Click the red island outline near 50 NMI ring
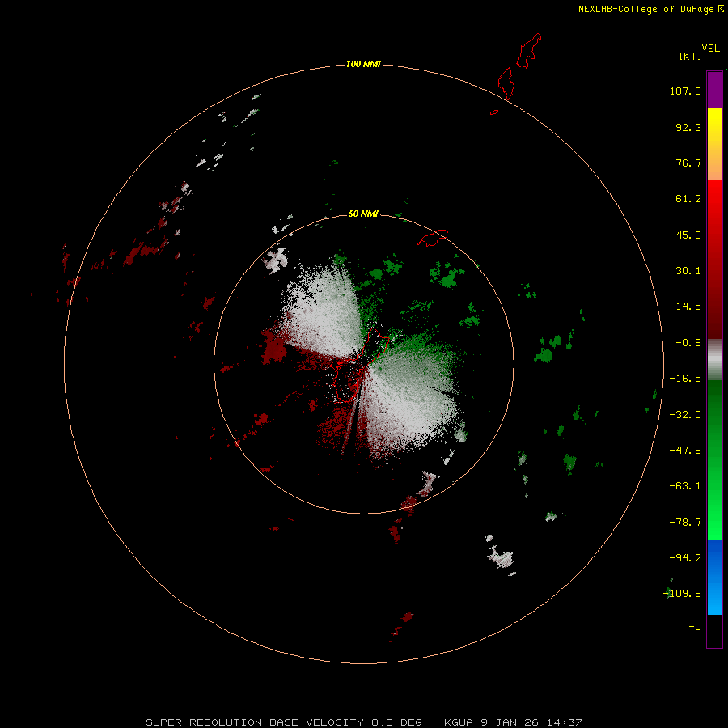 tap(433, 238)
